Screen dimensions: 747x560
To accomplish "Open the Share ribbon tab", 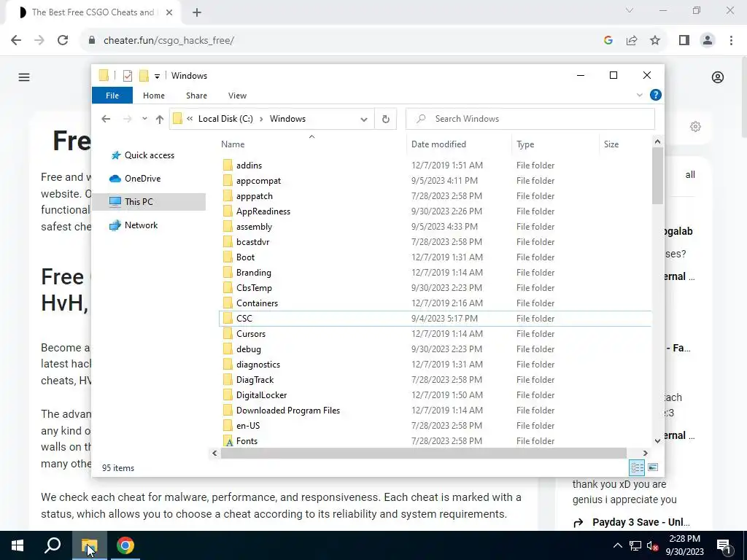I will pos(196,96).
